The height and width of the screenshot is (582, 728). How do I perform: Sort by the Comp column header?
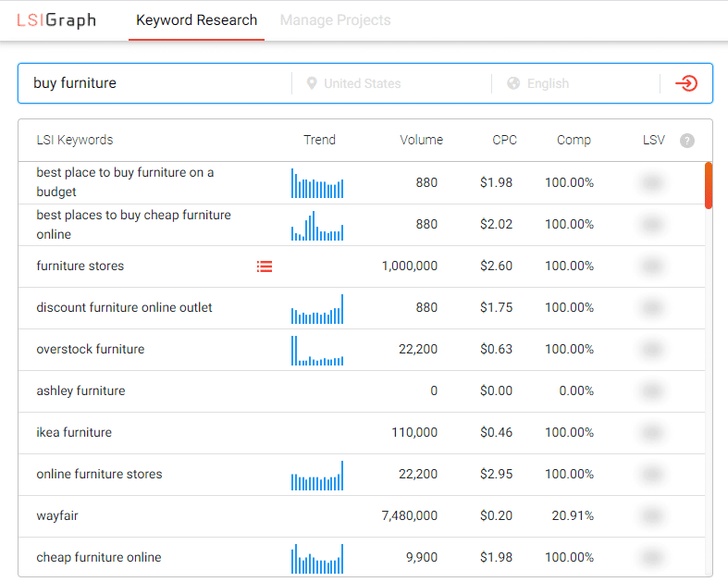(x=574, y=140)
